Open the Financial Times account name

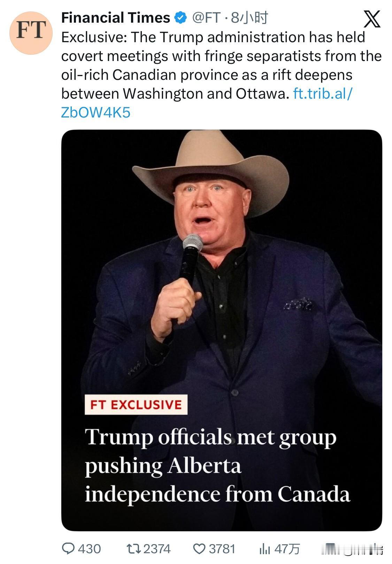(x=115, y=18)
